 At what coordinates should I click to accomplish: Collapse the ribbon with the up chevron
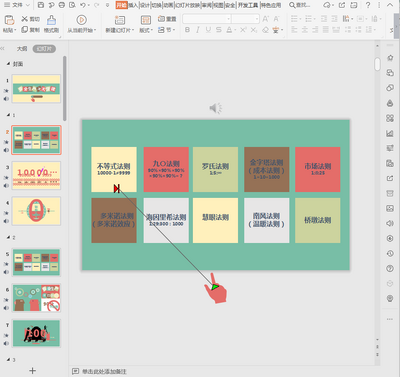[390, 5]
